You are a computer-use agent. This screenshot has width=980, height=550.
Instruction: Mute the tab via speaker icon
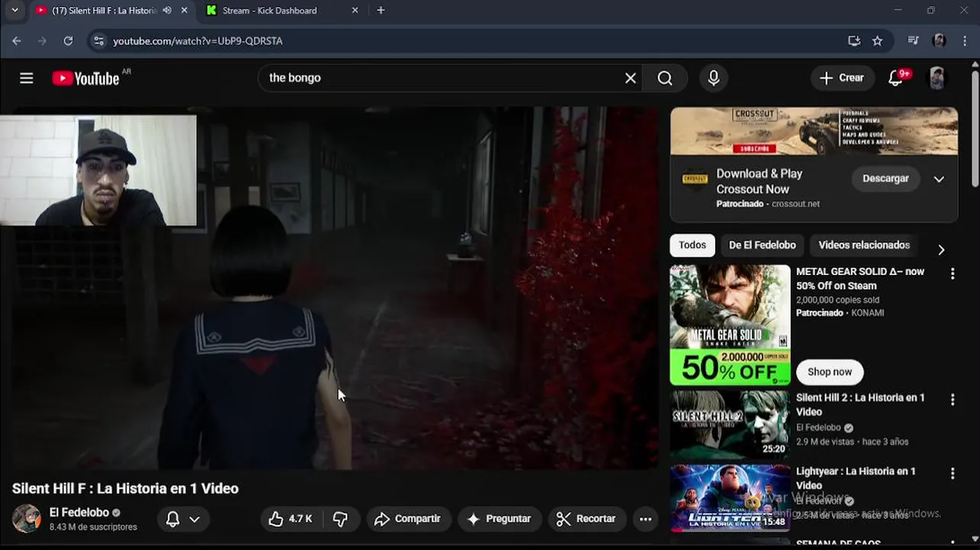167,11
